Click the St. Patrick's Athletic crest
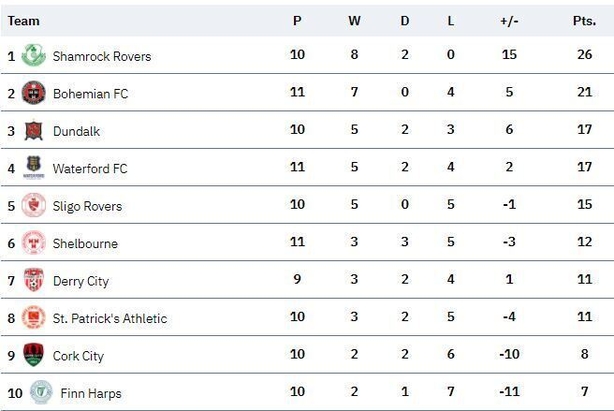The height and width of the screenshot is (411, 614). [x=33, y=317]
